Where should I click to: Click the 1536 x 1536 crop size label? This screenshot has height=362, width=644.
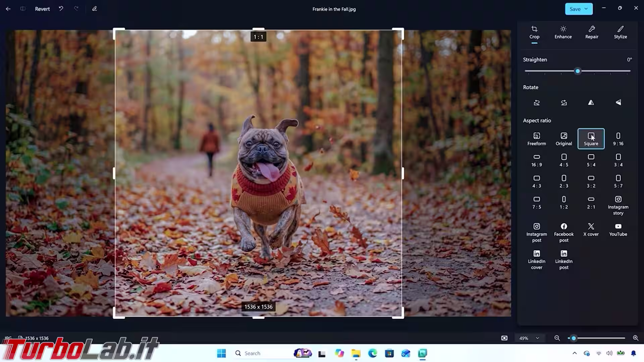(258, 307)
